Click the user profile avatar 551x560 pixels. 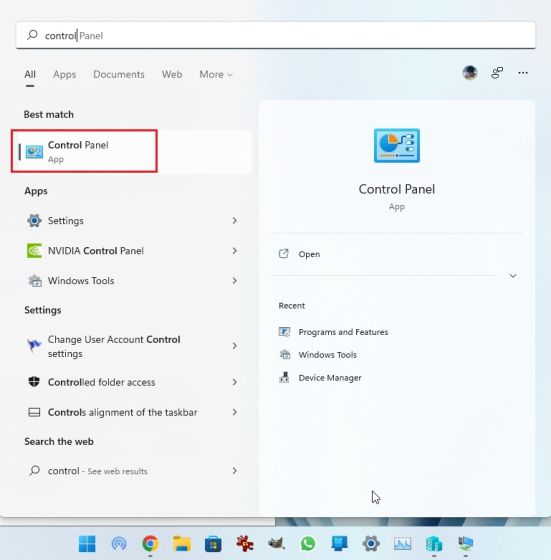(x=470, y=73)
